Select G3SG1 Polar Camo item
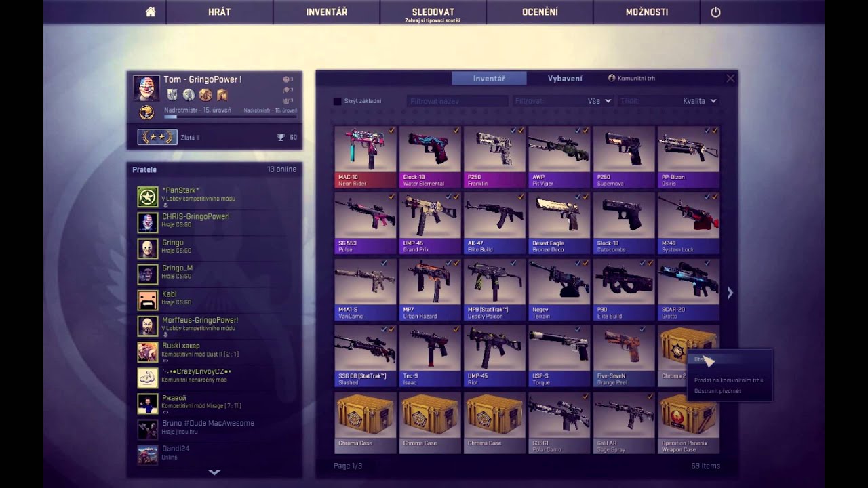 [559, 422]
